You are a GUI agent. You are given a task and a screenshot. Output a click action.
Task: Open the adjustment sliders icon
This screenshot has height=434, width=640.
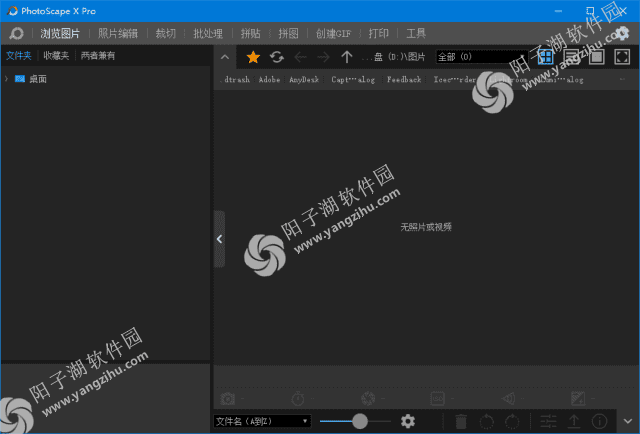[548, 421]
